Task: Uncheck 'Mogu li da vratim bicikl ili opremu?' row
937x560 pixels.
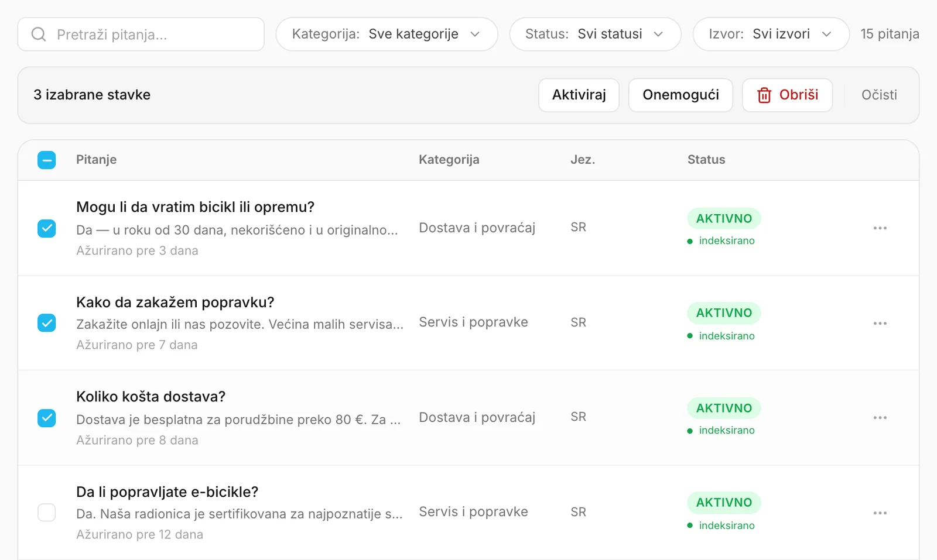Action: pos(47,228)
